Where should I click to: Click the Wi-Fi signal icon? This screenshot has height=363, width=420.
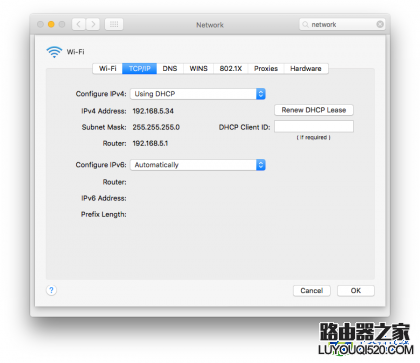(54, 52)
